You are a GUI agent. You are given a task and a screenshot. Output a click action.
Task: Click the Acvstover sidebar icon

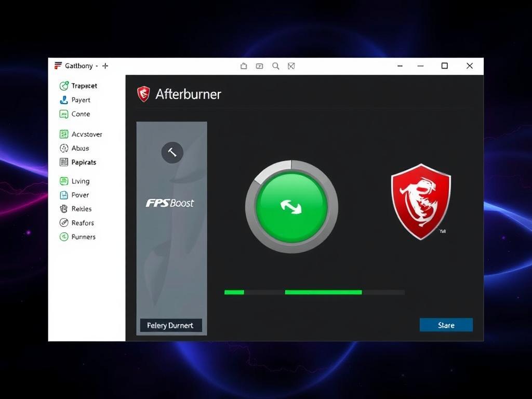(x=64, y=134)
